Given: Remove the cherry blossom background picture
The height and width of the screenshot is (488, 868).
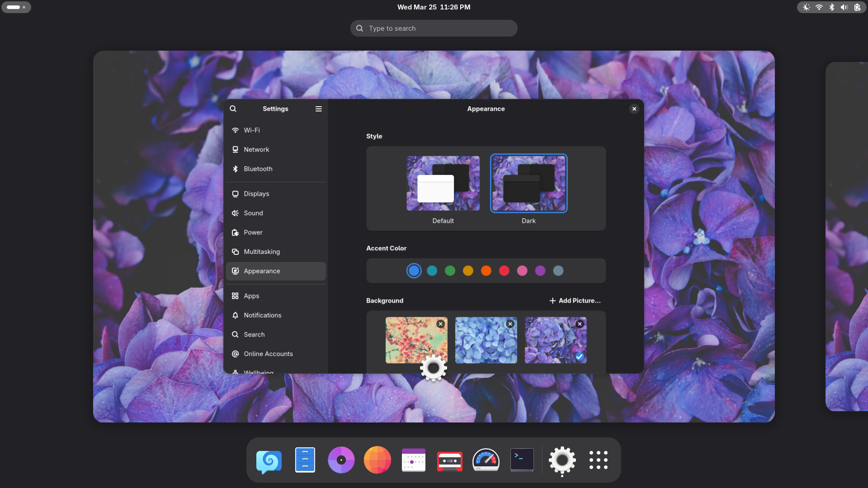Looking at the screenshot, I should tap(440, 324).
